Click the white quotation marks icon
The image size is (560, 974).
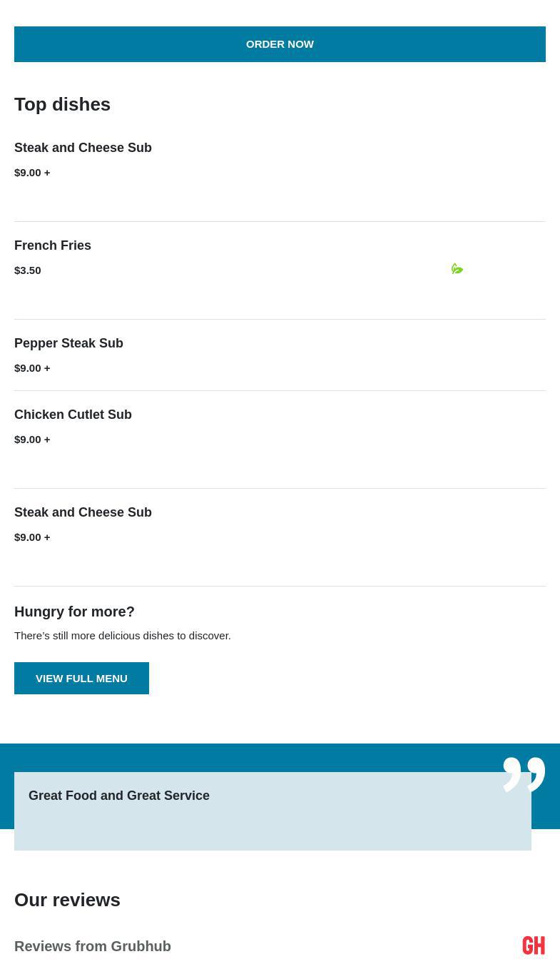coord(524,774)
